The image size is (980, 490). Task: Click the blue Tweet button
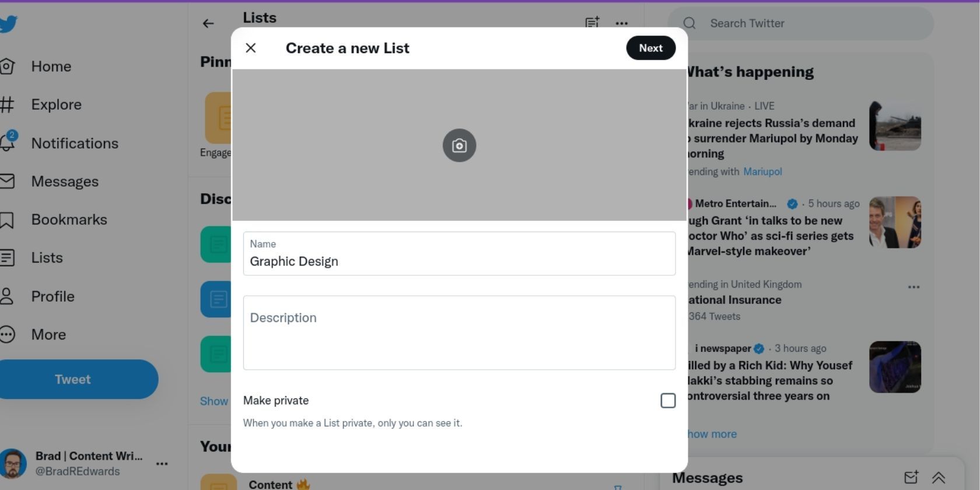[73, 379]
